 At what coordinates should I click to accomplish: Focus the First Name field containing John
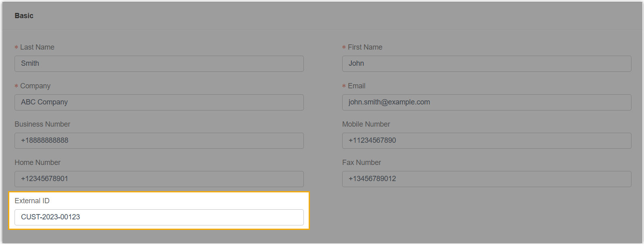pyautogui.click(x=487, y=64)
